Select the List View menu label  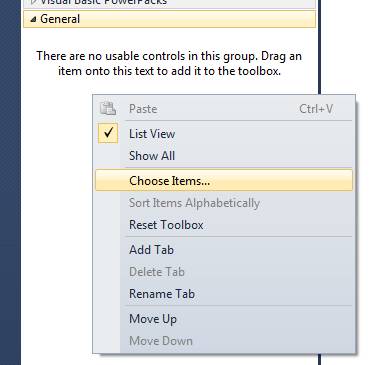click(152, 134)
